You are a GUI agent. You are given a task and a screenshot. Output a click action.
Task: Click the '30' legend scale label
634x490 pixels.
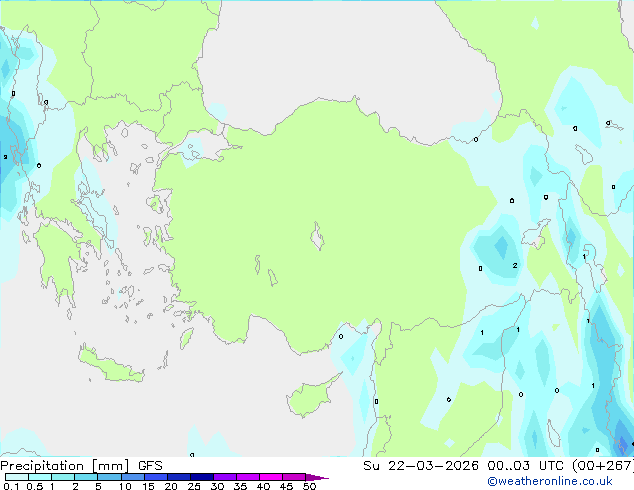point(217,486)
